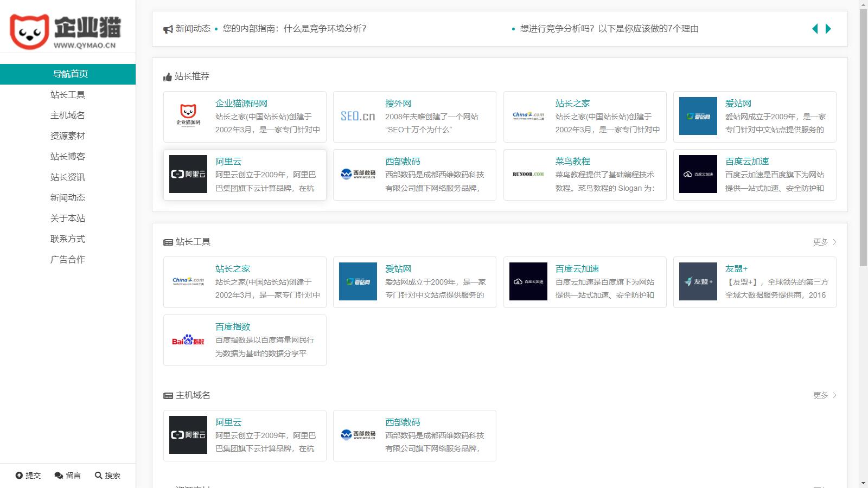Show next news with right arrow

828,29
